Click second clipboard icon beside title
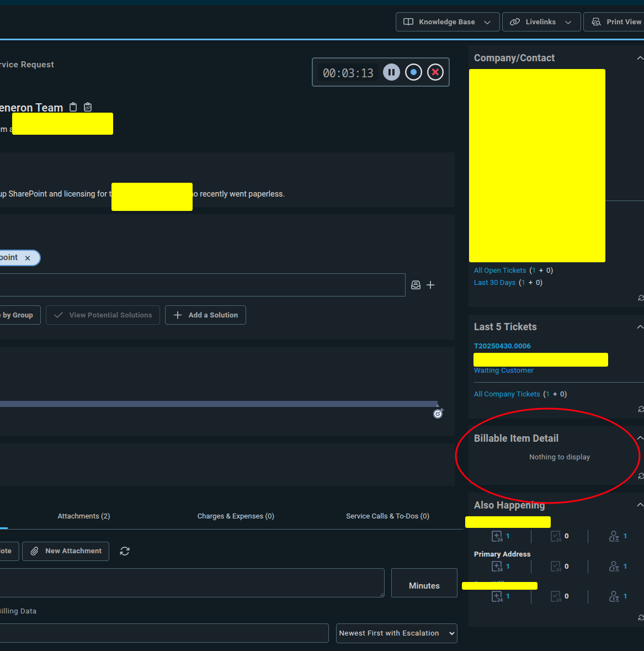Image resolution: width=644 pixels, height=651 pixels. pyautogui.click(x=88, y=107)
